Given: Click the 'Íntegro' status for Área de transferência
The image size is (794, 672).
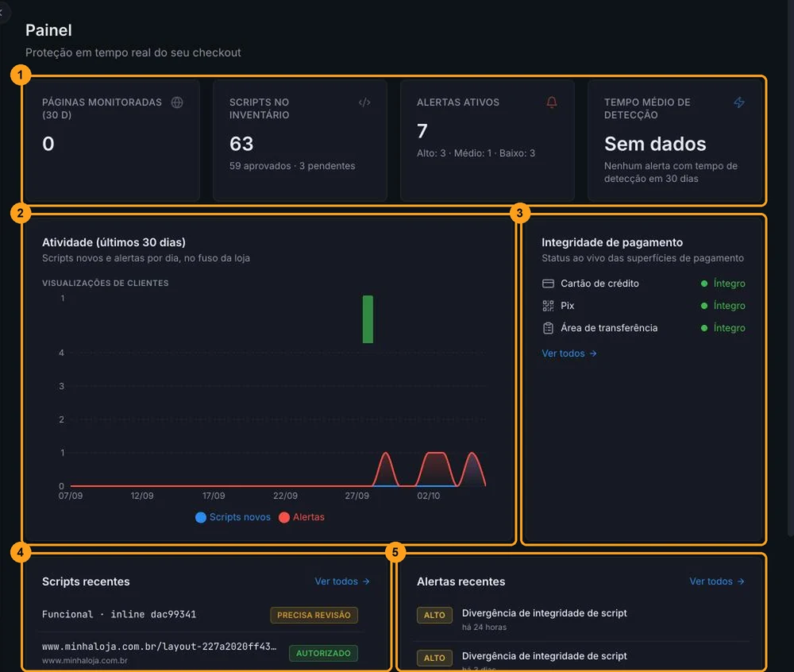Looking at the screenshot, I should 729,328.
